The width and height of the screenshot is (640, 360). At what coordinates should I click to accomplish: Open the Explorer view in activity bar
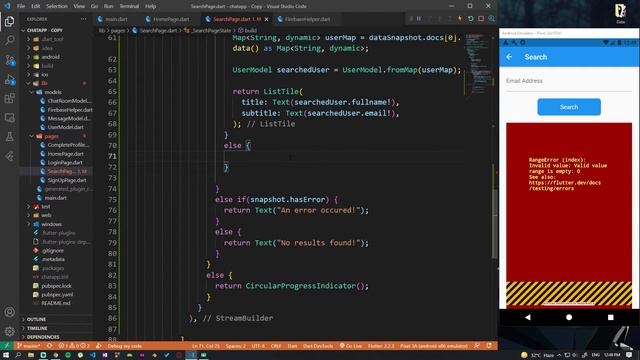[9, 21]
